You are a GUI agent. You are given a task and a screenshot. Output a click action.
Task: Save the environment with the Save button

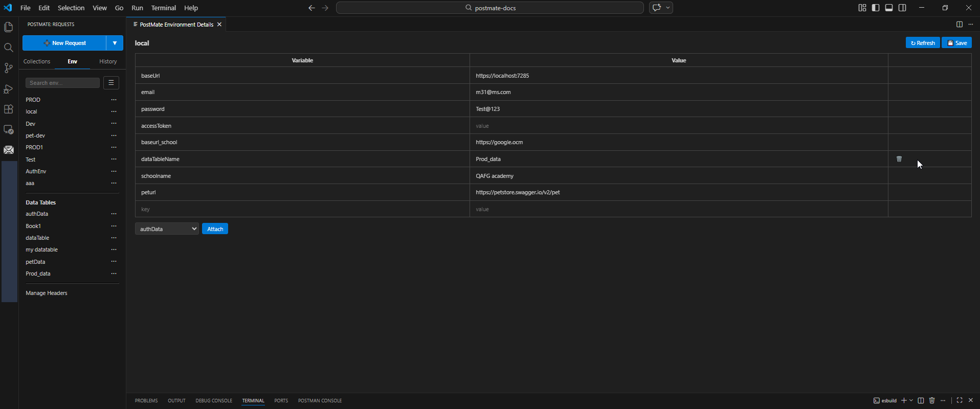click(956, 43)
